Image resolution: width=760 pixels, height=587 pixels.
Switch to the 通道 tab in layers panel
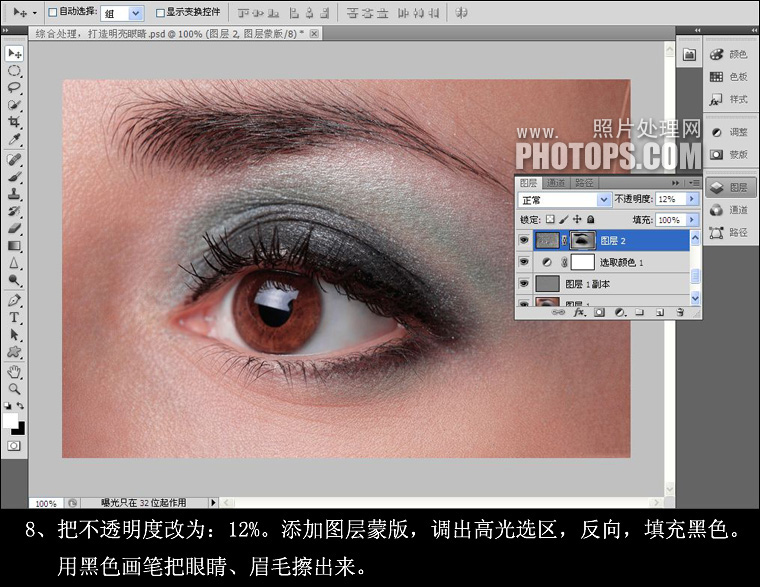[555, 183]
